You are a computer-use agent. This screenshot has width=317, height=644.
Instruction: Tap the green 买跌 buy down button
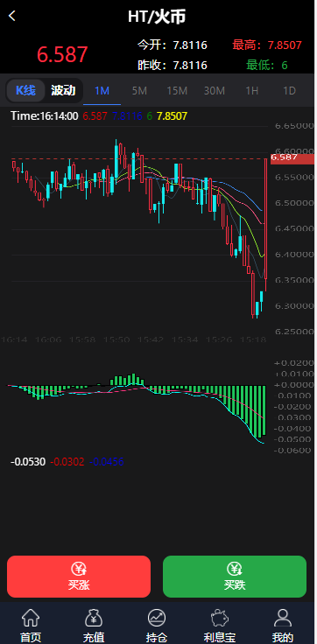[x=235, y=577]
